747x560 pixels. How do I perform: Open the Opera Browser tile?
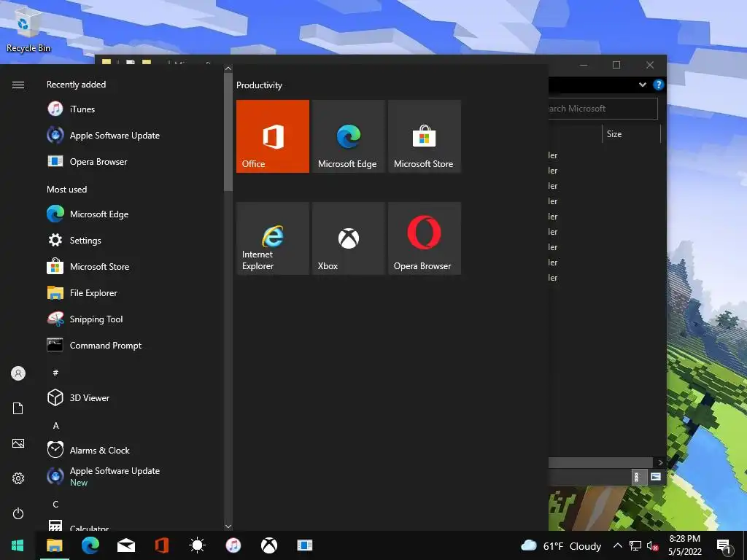(x=425, y=238)
